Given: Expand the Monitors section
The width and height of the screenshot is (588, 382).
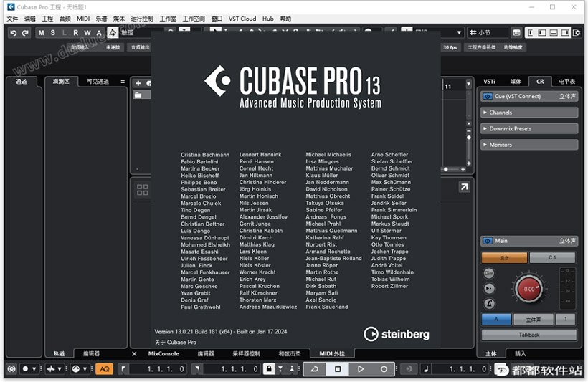Looking at the screenshot, I should [x=529, y=145].
